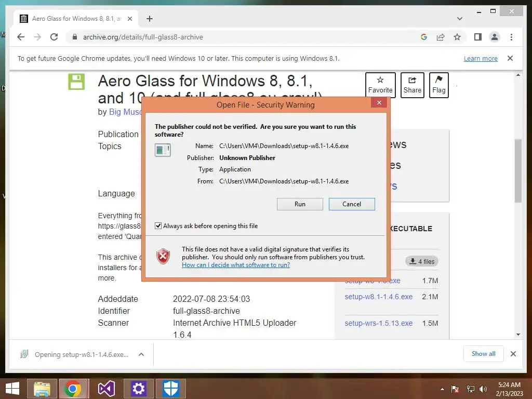Open the tab search chevron
The width and height of the screenshot is (532, 399).
point(459,19)
